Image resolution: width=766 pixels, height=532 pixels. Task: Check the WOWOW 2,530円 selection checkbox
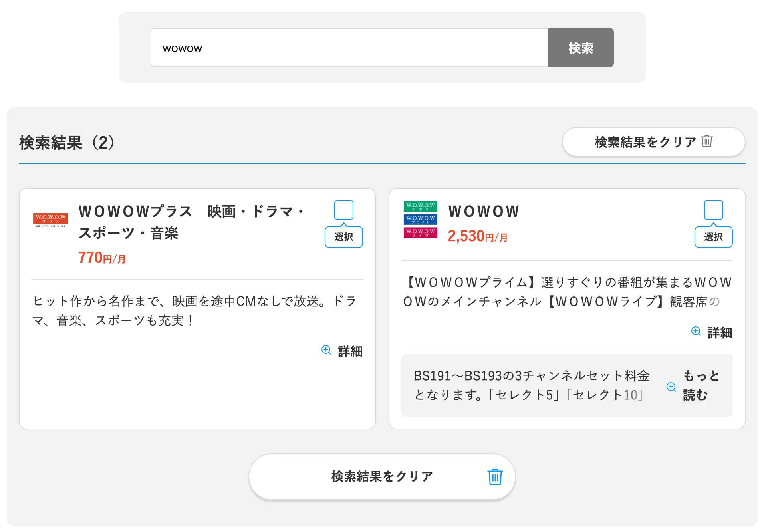(x=713, y=210)
